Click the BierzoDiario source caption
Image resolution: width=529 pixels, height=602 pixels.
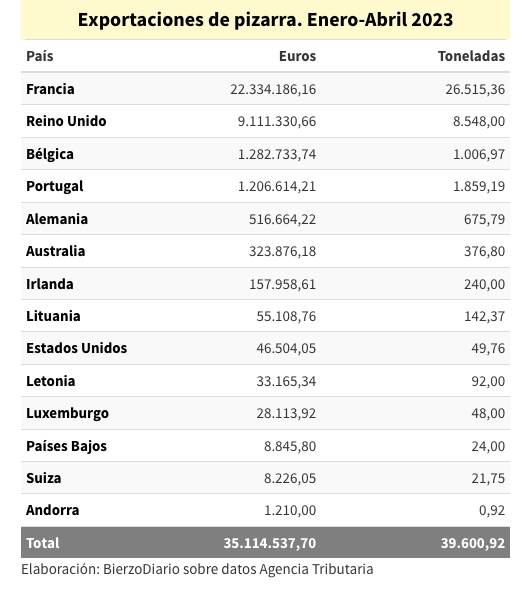click(x=197, y=569)
